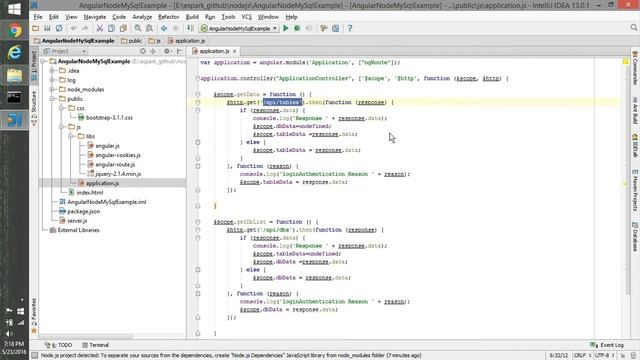This screenshot has width=640, height=360.
Task: Click the Replace toolbar icon
Action: click(149, 29)
